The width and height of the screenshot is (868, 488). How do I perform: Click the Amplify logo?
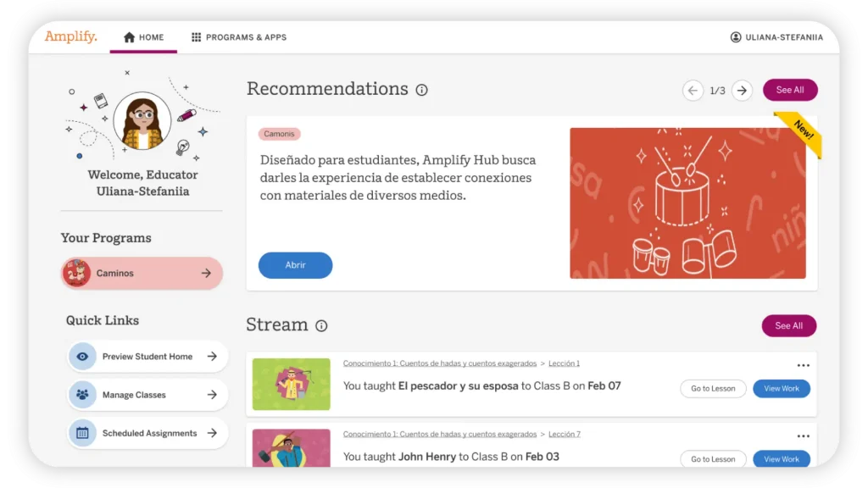click(71, 36)
